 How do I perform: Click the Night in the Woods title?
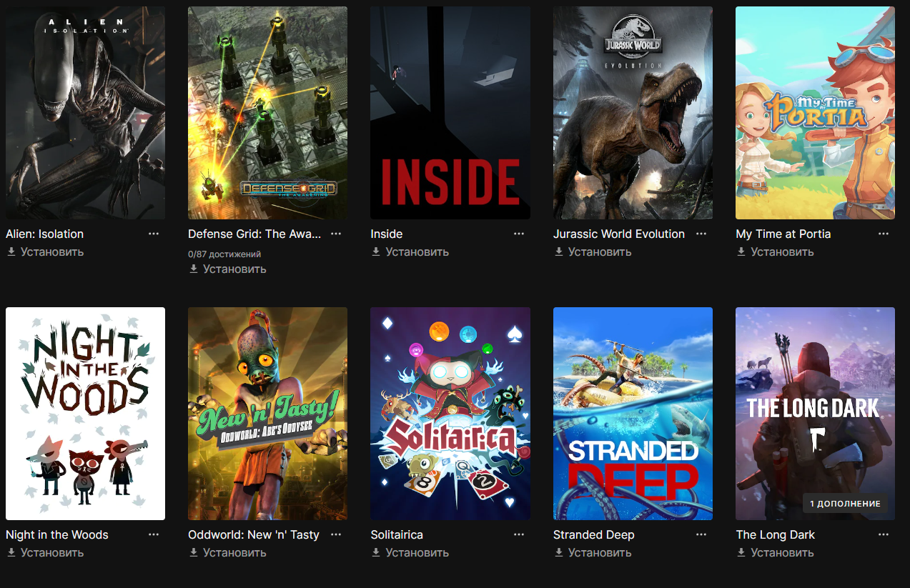(x=57, y=534)
